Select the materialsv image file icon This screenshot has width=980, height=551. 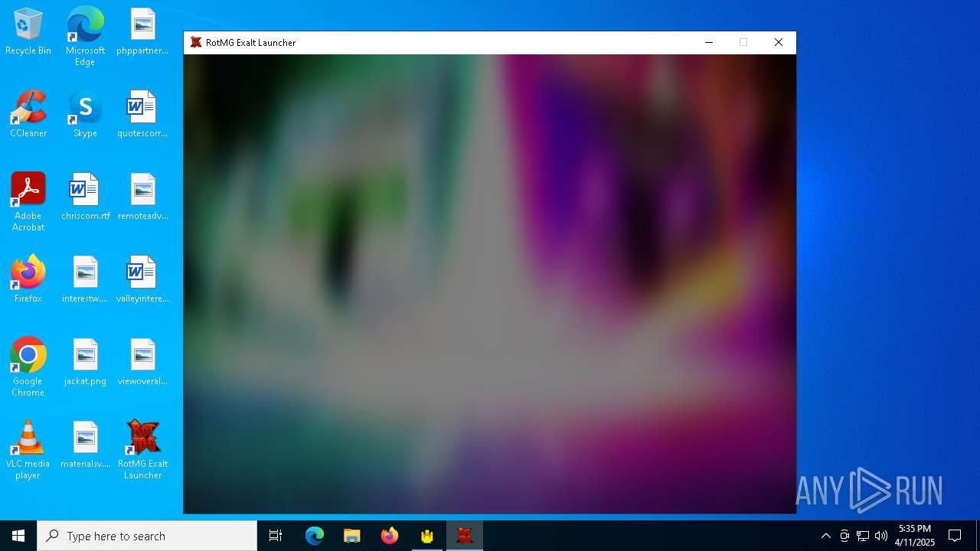click(x=85, y=445)
